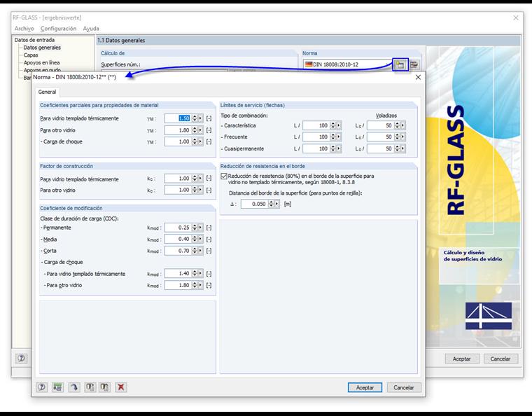532x416 pixels.
Task: Adjust stepper for tempered glass kc factor
Action: 195,179
